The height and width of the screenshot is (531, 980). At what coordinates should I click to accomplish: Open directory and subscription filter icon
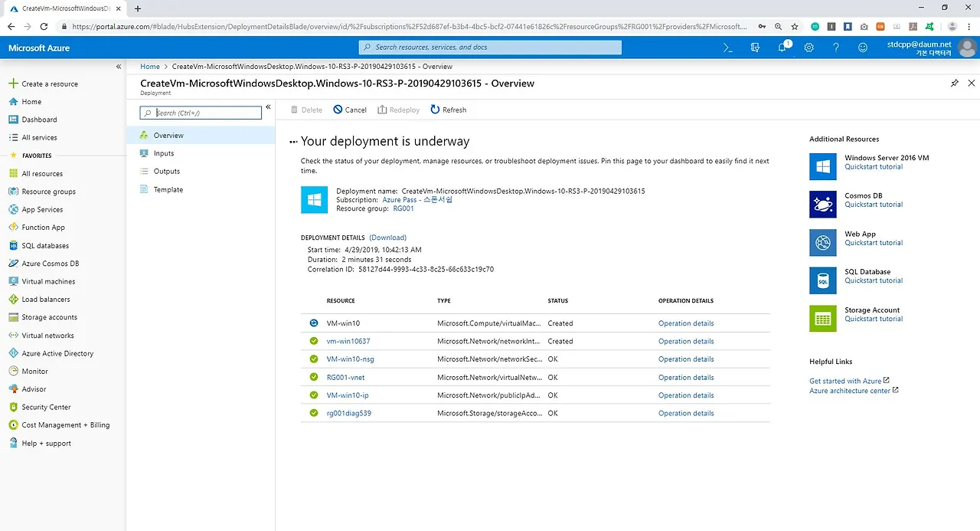point(755,48)
